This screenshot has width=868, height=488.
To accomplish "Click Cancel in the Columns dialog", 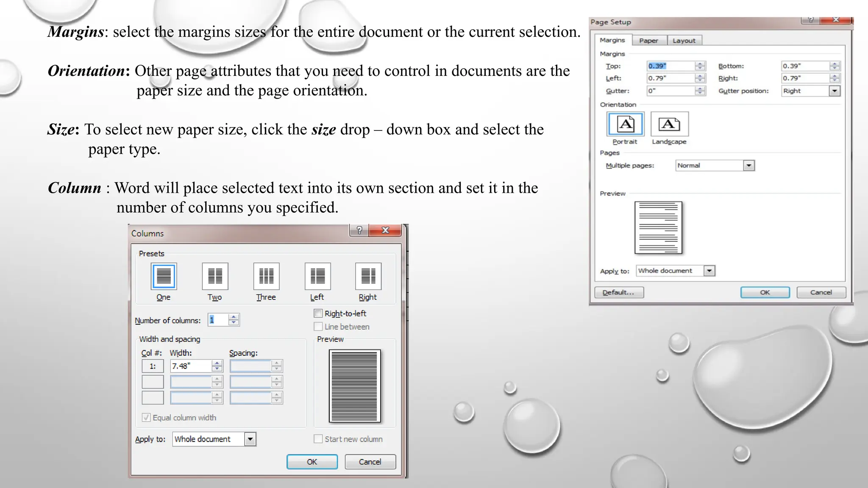I will click(370, 462).
